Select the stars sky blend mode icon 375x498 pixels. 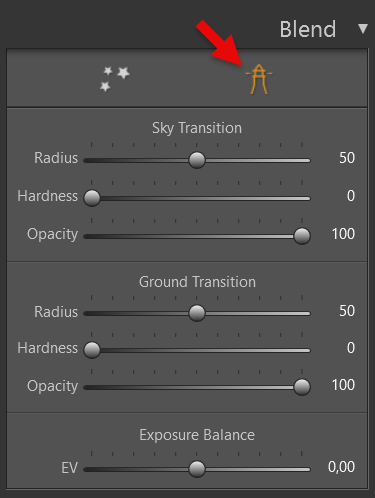(115, 79)
